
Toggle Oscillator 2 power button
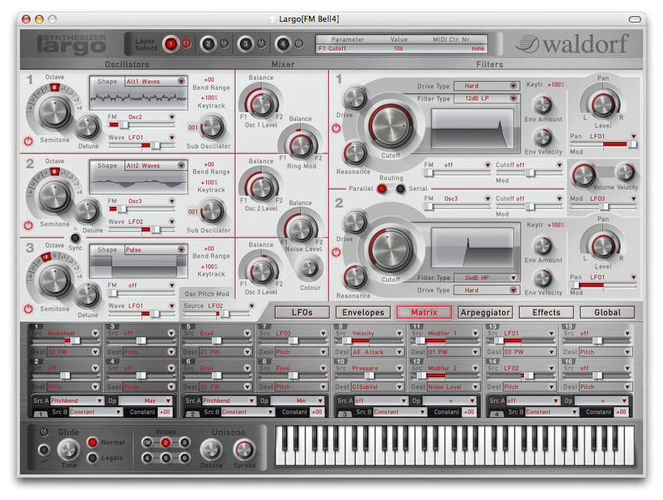coord(28,225)
